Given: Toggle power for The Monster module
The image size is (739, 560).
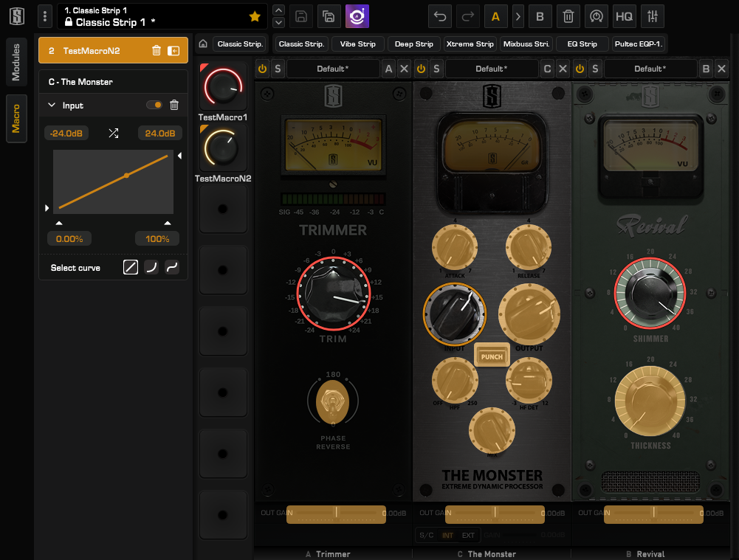Looking at the screenshot, I should tap(421, 69).
